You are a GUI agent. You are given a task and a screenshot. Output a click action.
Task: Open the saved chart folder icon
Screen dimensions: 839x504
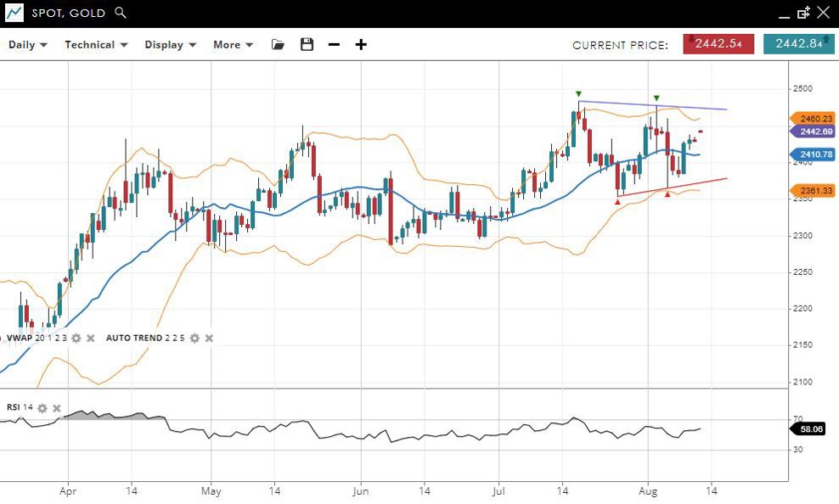(x=278, y=45)
